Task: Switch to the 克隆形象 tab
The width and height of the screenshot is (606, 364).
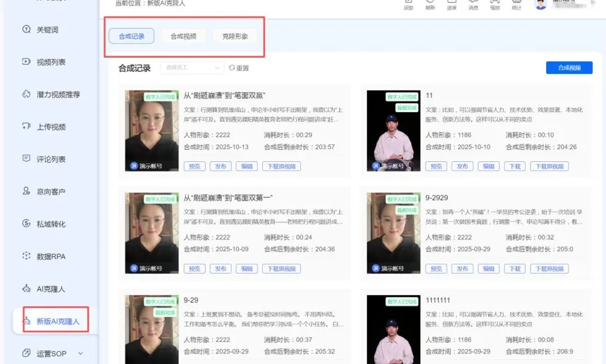Action: tap(235, 36)
